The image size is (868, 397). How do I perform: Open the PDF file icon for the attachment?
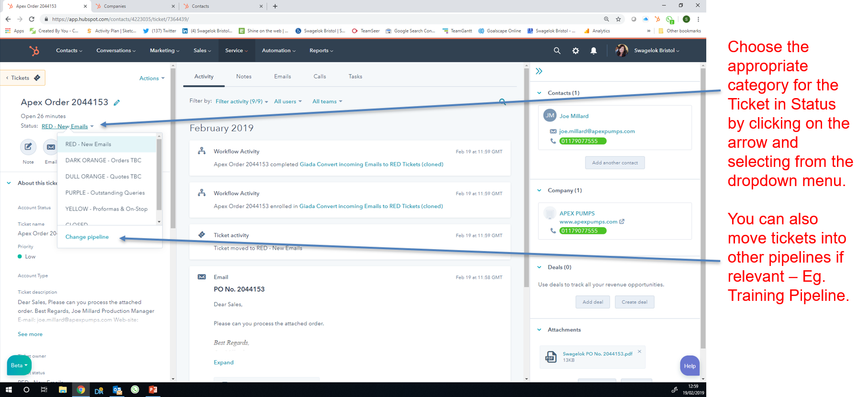551,357
